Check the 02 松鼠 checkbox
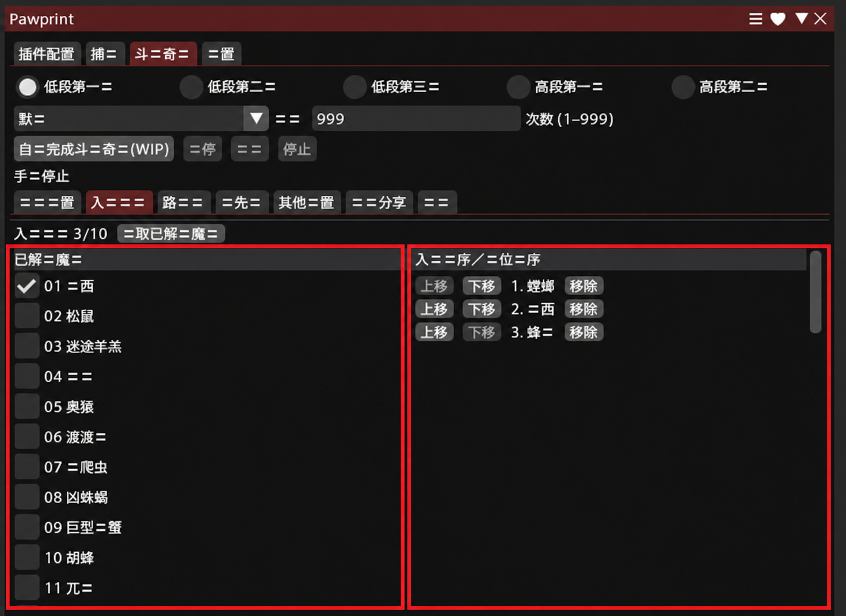846x616 pixels. 26,316
